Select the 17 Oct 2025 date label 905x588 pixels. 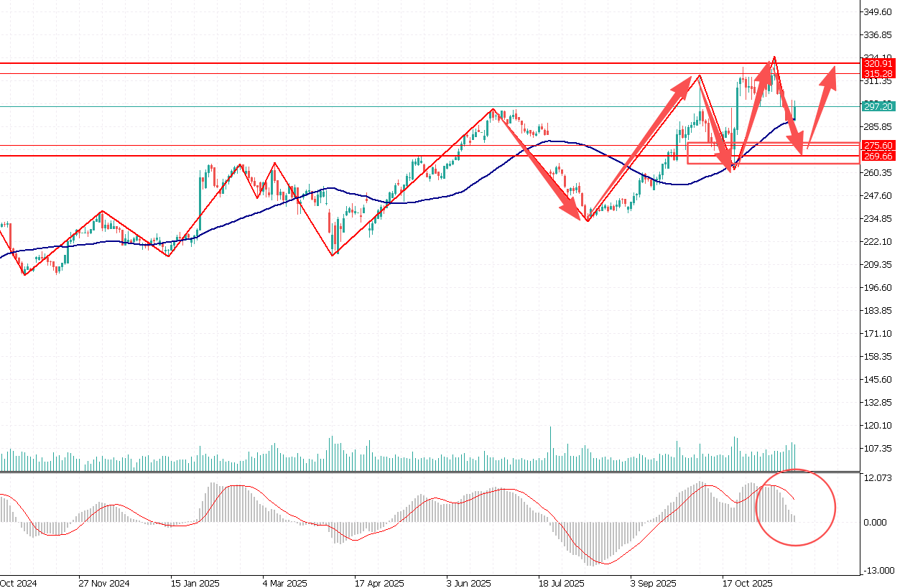click(x=747, y=583)
